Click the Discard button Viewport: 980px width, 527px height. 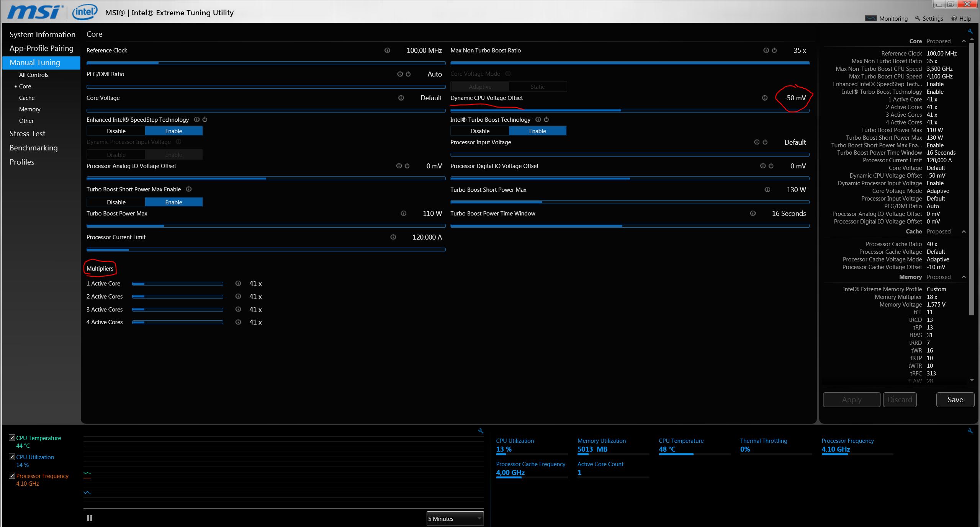[900, 400]
